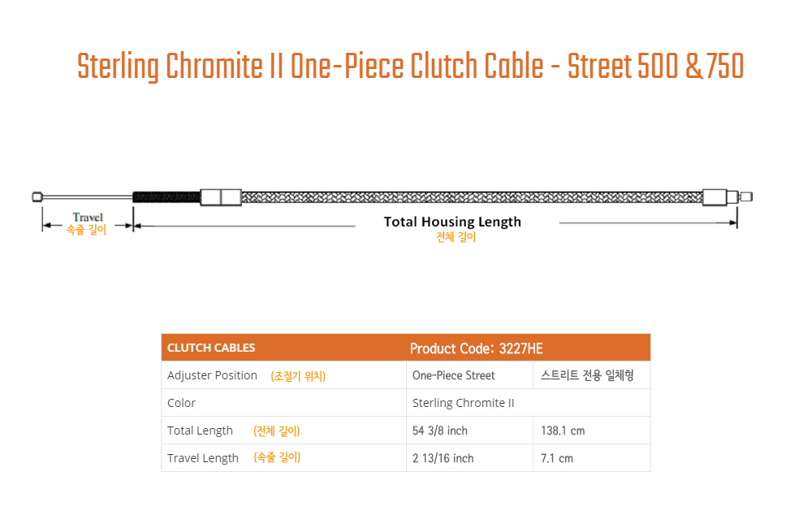Select the Sterling Chromite II color value
This screenshot has width=812, height=528.
pos(463,403)
